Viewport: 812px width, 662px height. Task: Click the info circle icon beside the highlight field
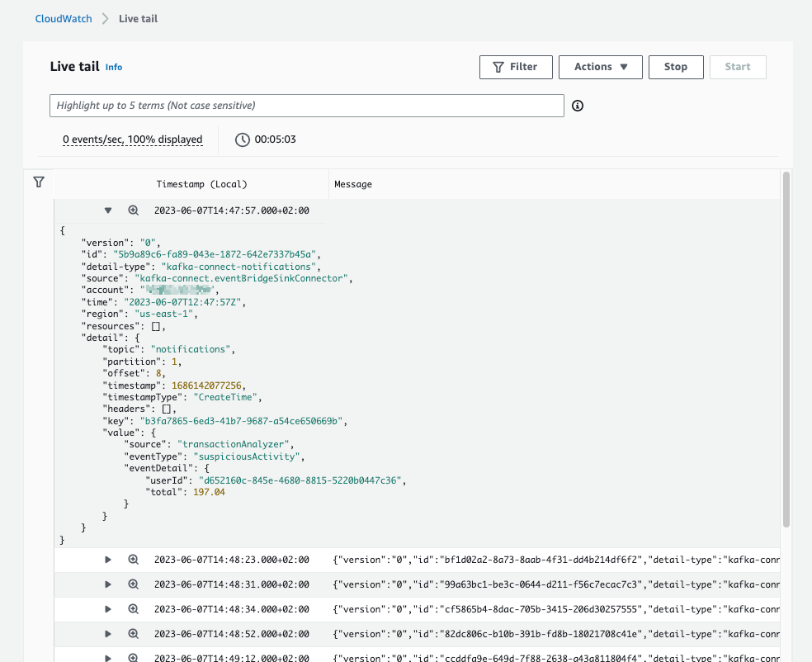(577, 106)
